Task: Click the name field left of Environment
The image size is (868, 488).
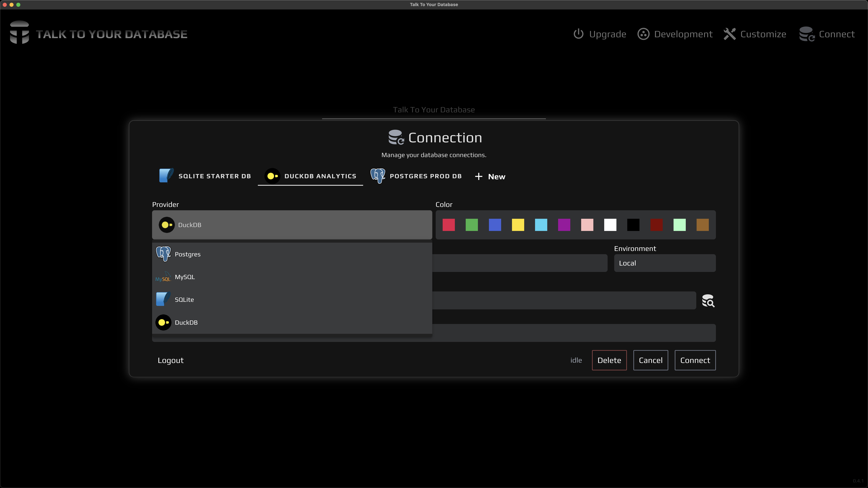Action: coord(520,263)
